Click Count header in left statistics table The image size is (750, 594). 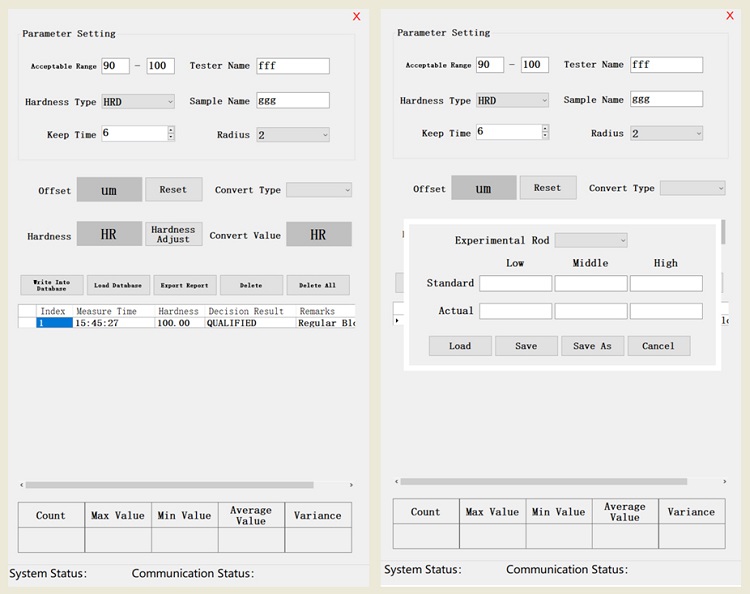(x=51, y=515)
